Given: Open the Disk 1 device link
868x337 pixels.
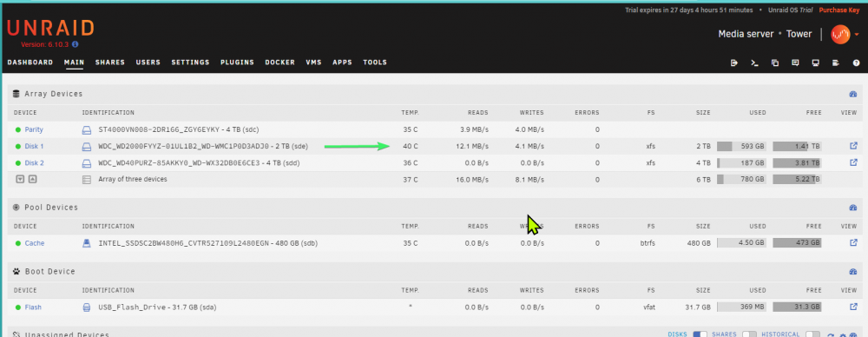Looking at the screenshot, I should pos(35,146).
